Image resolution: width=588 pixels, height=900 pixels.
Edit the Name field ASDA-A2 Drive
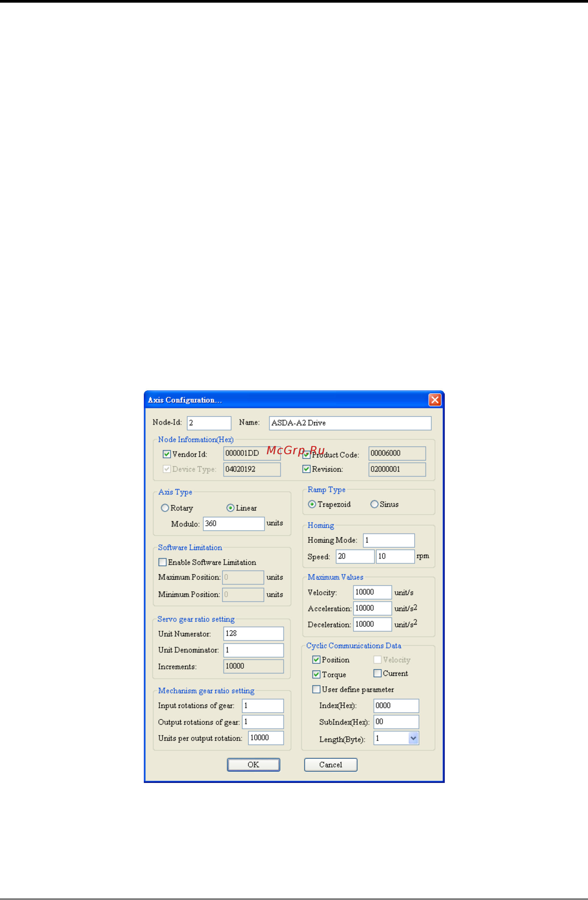point(350,423)
